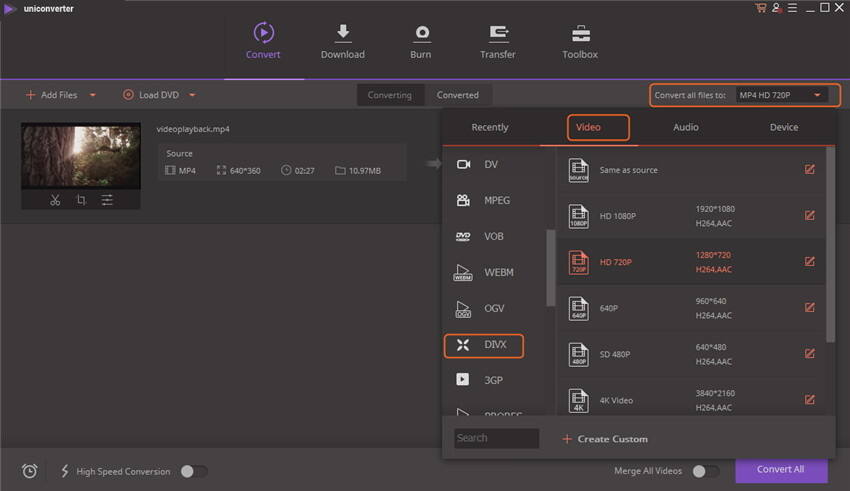Choose the 4K Video preset
Viewport: 850px width, 491px height.
(x=691, y=398)
